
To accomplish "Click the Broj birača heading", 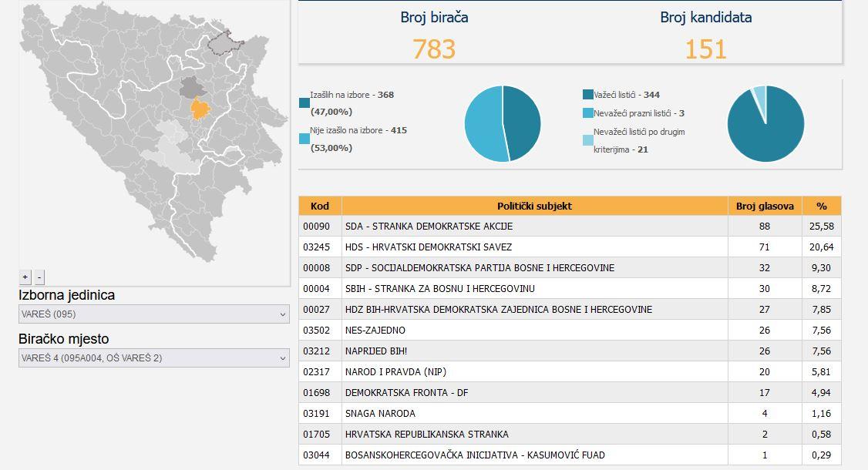I will [x=434, y=17].
